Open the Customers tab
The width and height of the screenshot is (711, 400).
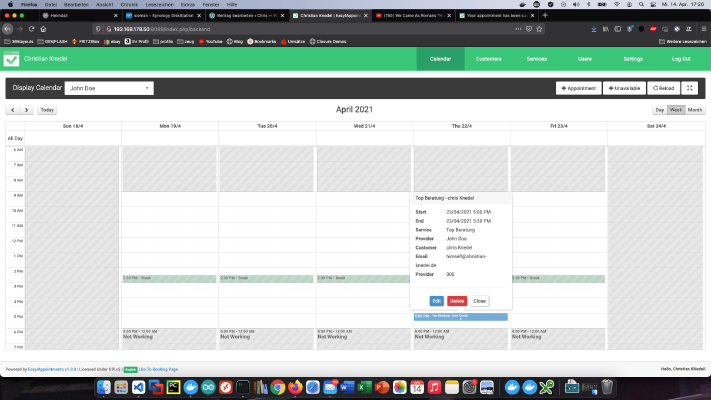point(488,59)
